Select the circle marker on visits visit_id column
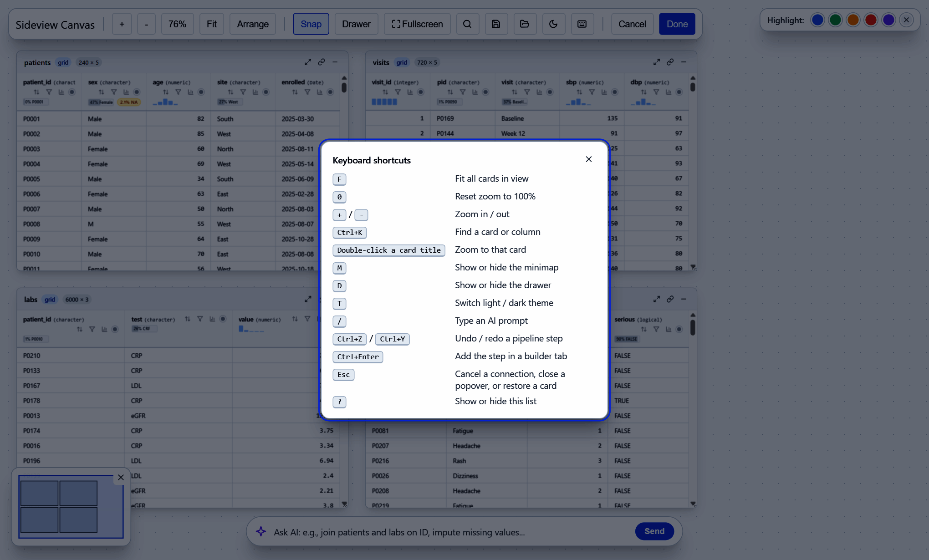The image size is (929, 560). (421, 92)
